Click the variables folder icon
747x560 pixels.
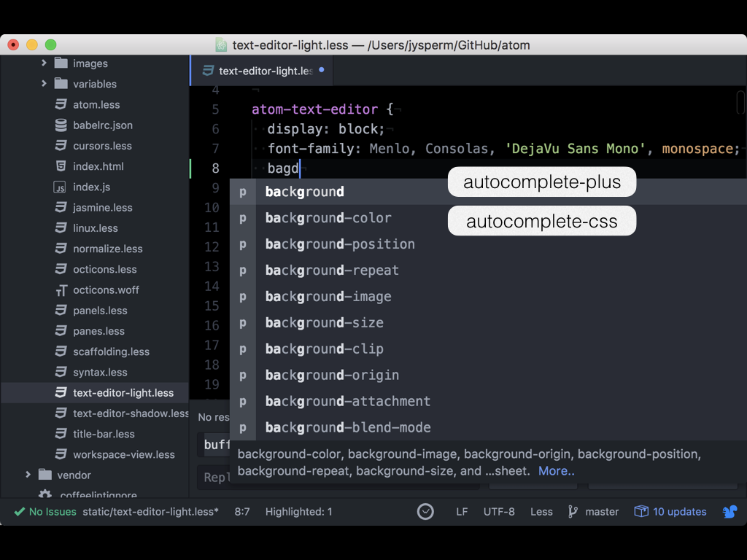[61, 83]
